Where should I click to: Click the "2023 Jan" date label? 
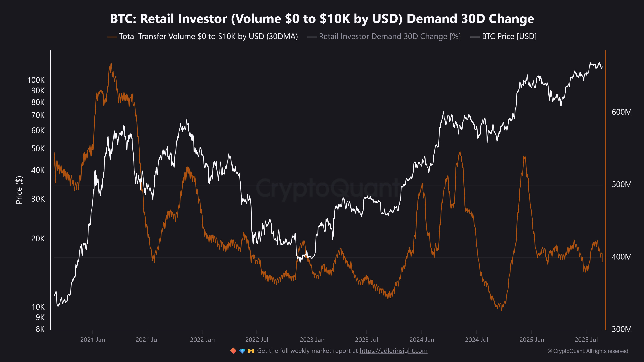click(312, 340)
